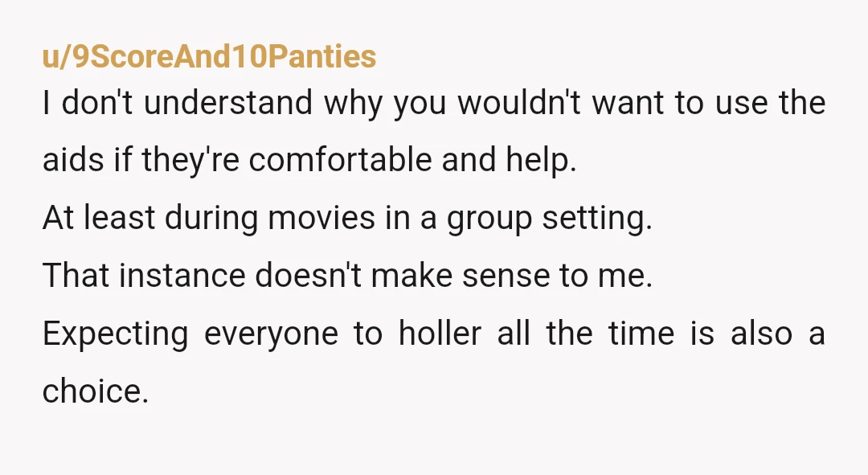Click the word "sense" in the comment

click(x=506, y=276)
